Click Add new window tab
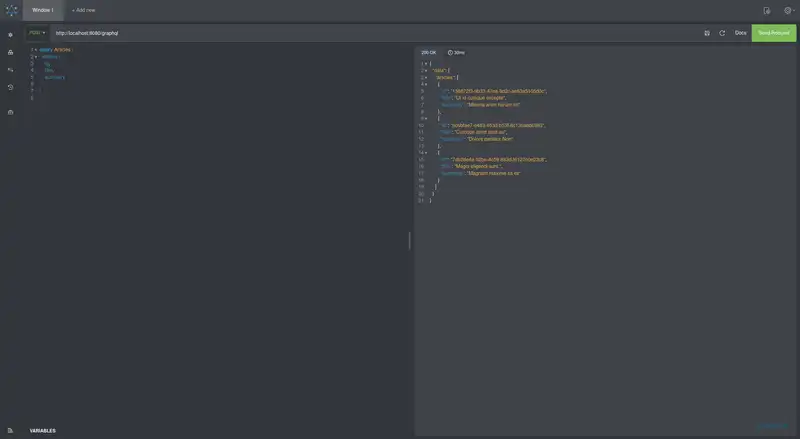800x439 pixels. click(84, 10)
